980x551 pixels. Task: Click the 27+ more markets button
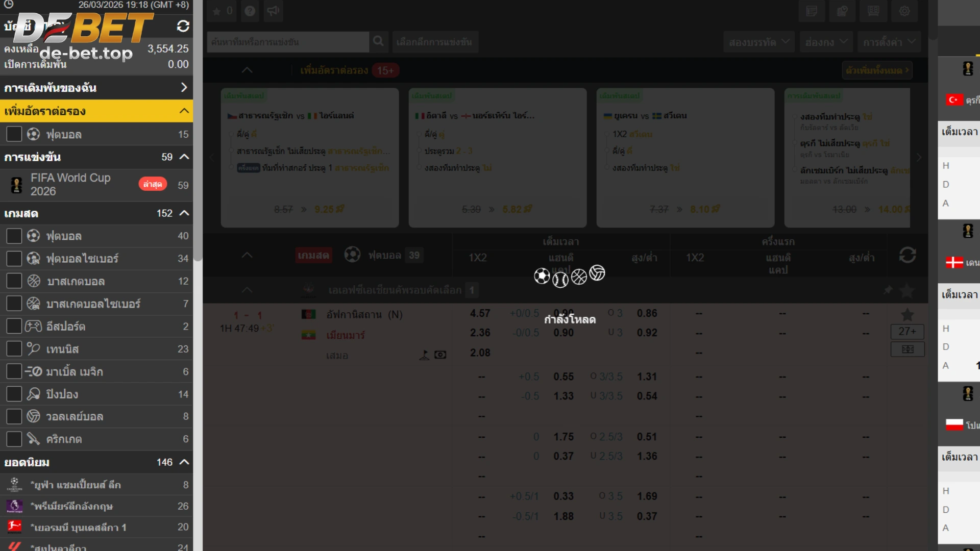point(907,331)
